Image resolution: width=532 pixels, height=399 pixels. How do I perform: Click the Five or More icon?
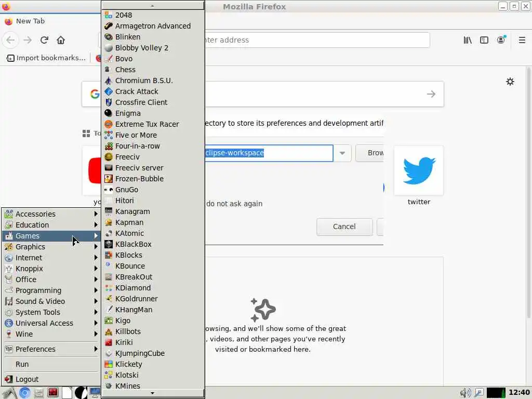tap(109, 135)
